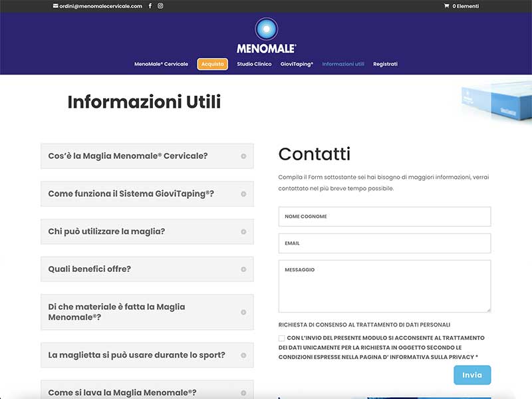
Task: Click plus icon beside 'Chi può utilizzare la maglia?'
Action: [243, 231]
